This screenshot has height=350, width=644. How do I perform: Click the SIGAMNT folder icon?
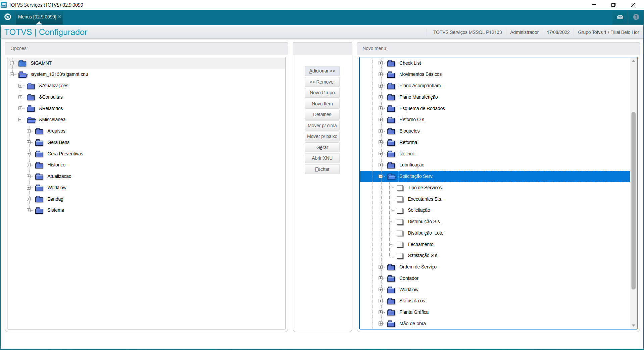click(x=22, y=63)
